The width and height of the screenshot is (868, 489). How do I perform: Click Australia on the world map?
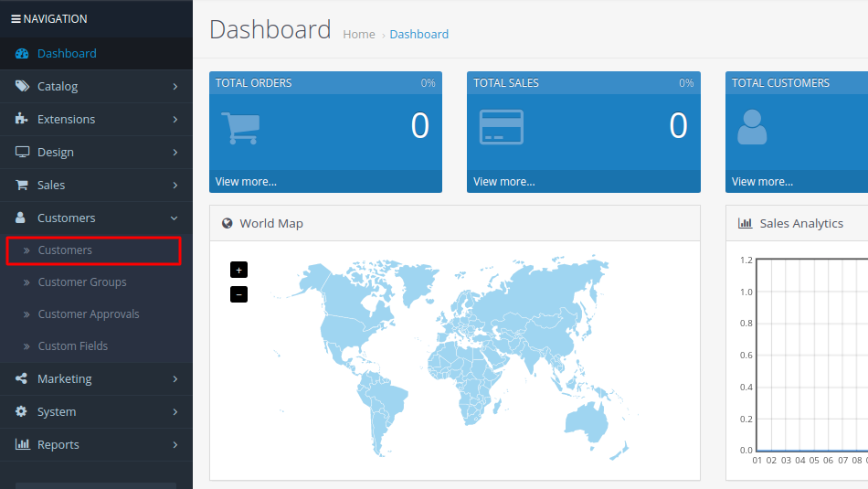pyautogui.click(x=587, y=422)
